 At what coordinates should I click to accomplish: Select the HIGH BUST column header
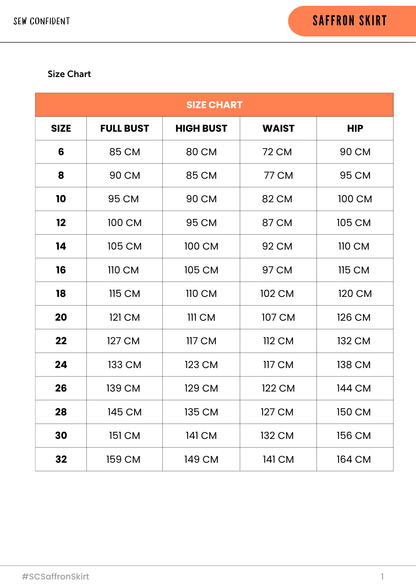tap(201, 128)
